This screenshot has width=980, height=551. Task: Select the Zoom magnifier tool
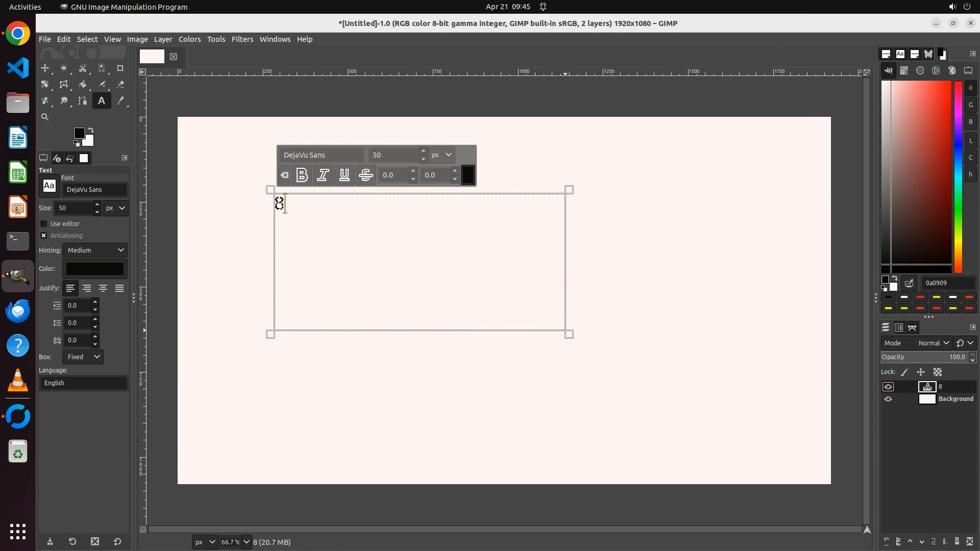(x=45, y=117)
